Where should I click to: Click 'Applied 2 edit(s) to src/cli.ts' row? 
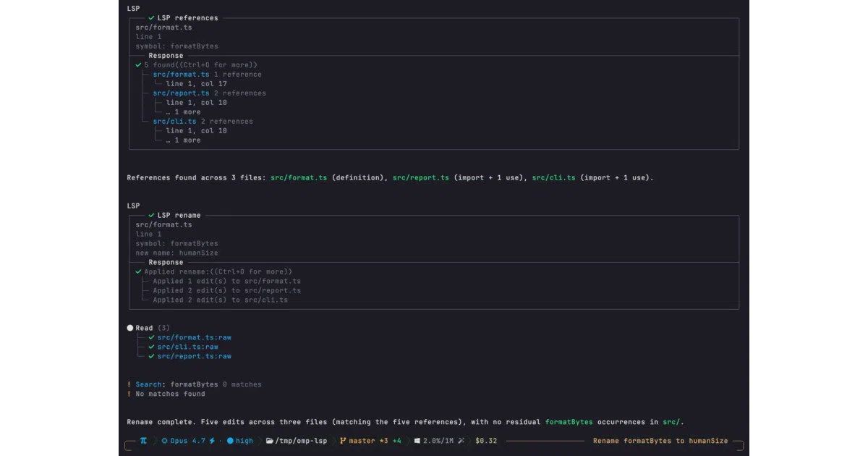click(x=221, y=300)
